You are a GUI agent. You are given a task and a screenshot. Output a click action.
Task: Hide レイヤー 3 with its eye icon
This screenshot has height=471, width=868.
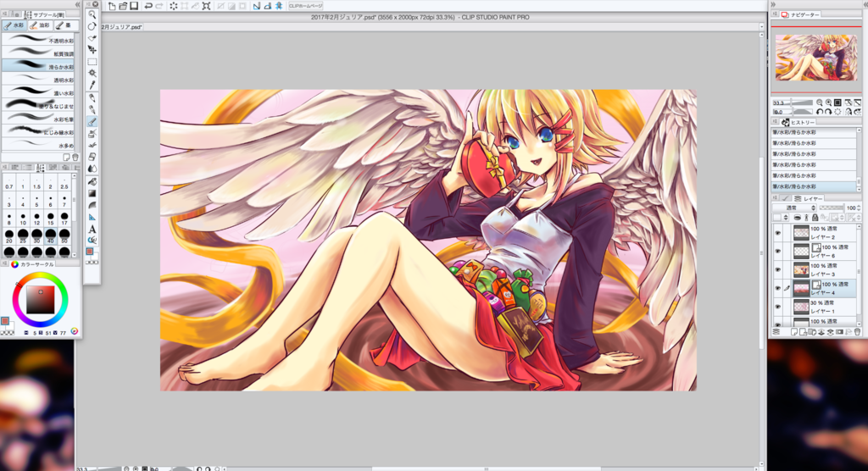pos(777,269)
